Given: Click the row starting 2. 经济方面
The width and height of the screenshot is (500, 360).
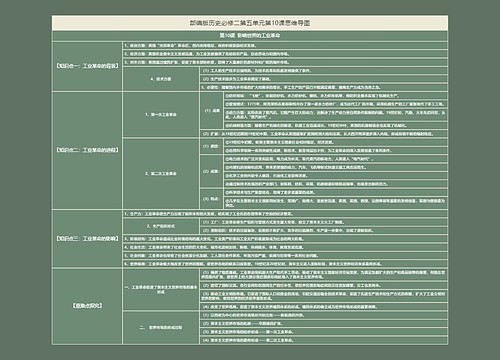Looking at the screenshot, I should [285, 54].
